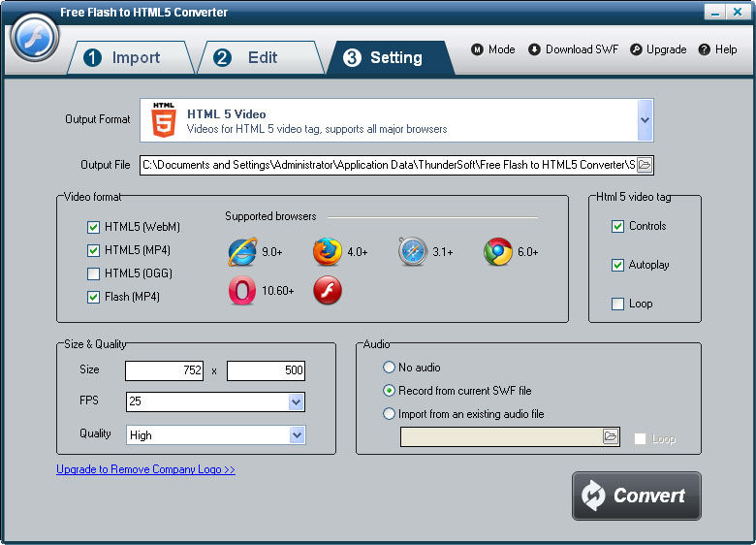Switch to the Import tab
The height and width of the screenshot is (545, 756).
coord(131,57)
